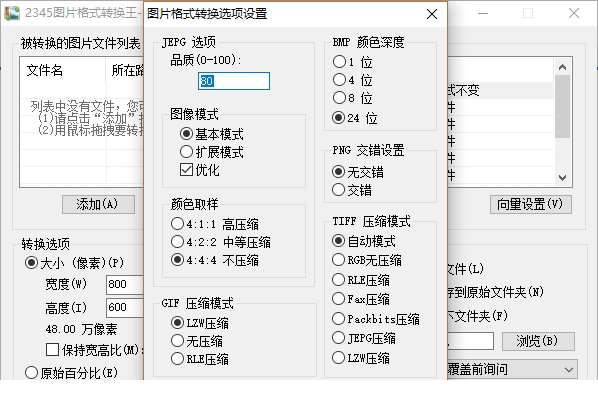Click 浏览(B) button in main window
This screenshot has width=598, height=395.
click(x=538, y=341)
